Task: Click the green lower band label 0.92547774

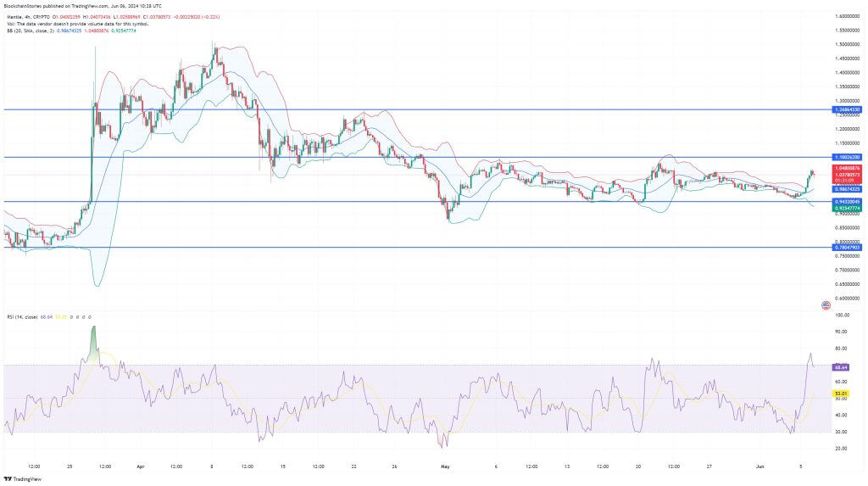Action: click(847, 208)
